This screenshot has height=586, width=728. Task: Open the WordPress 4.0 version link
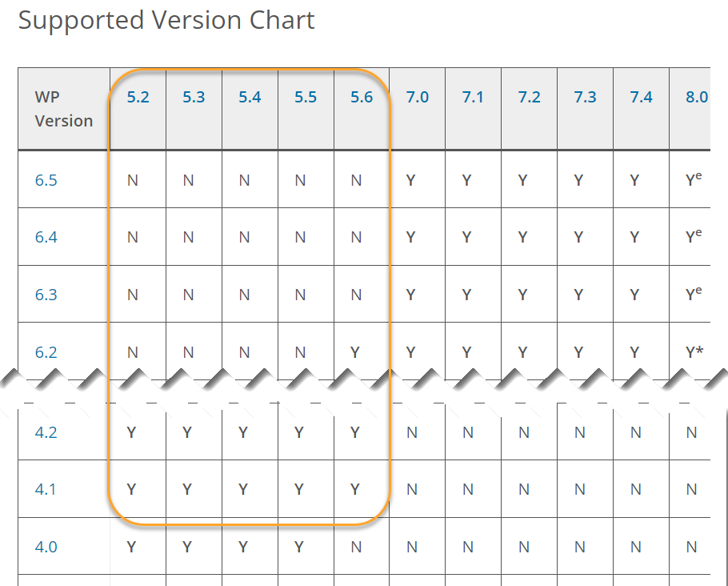coord(46,547)
